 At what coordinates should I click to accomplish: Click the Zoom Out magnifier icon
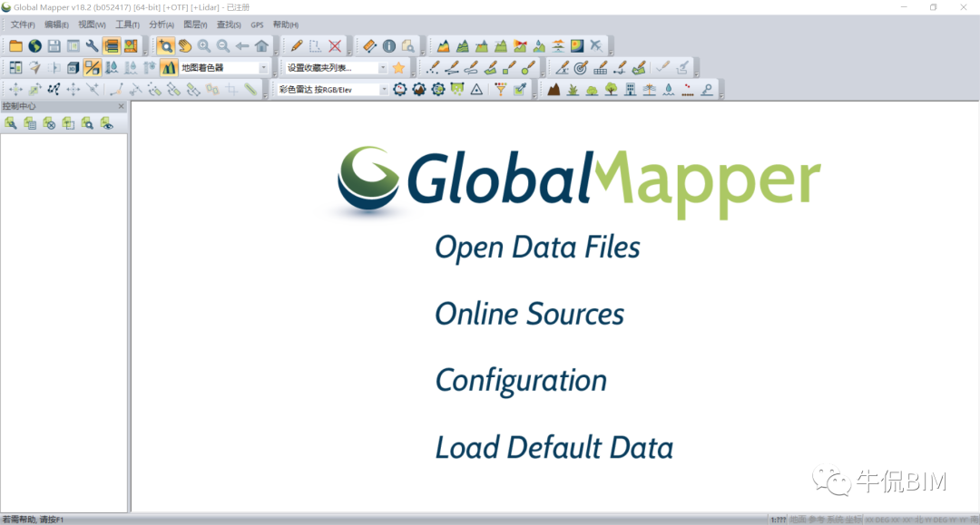coord(223,46)
